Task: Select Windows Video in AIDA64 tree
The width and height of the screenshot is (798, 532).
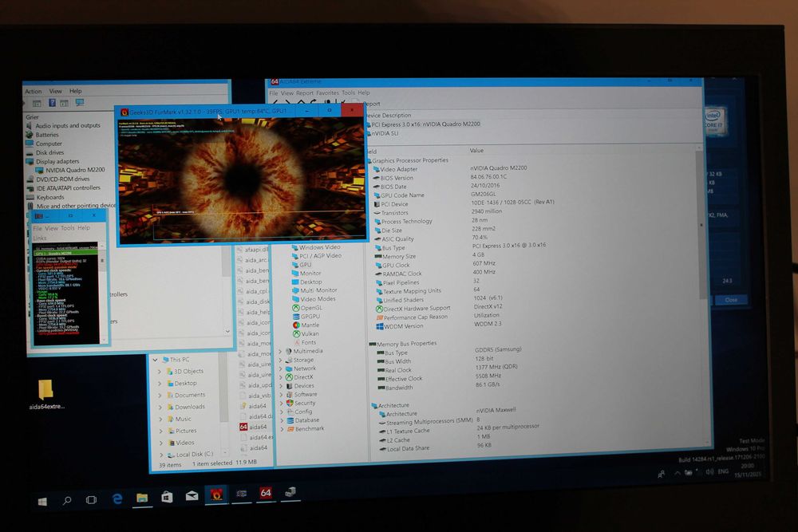Action: click(315, 247)
